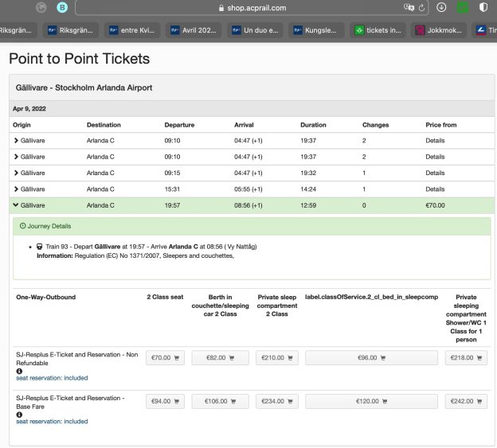Click the '2 Class seat' column header
Image resolution: width=497 pixels, height=448 pixels.
[x=165, y=297]
